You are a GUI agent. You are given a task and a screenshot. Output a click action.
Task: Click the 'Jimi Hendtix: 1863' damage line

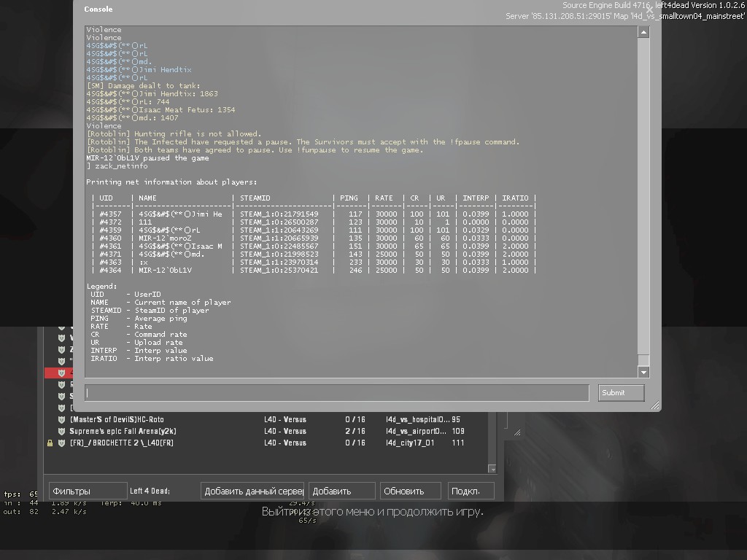(152, 94)
